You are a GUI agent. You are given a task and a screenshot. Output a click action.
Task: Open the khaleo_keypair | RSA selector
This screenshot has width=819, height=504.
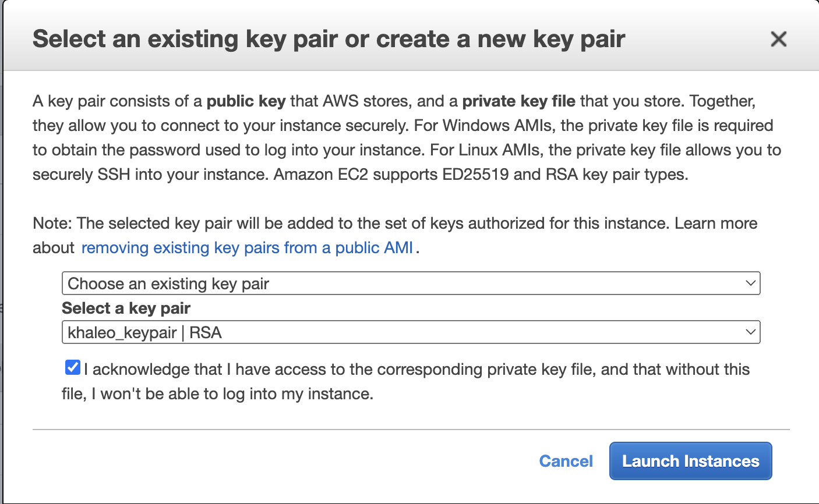[410, 332]
